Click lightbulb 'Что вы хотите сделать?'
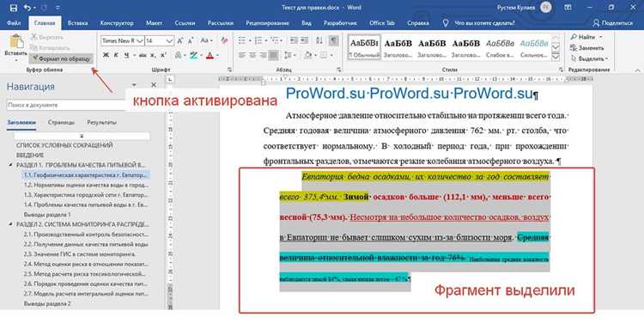 pos(445,23)
